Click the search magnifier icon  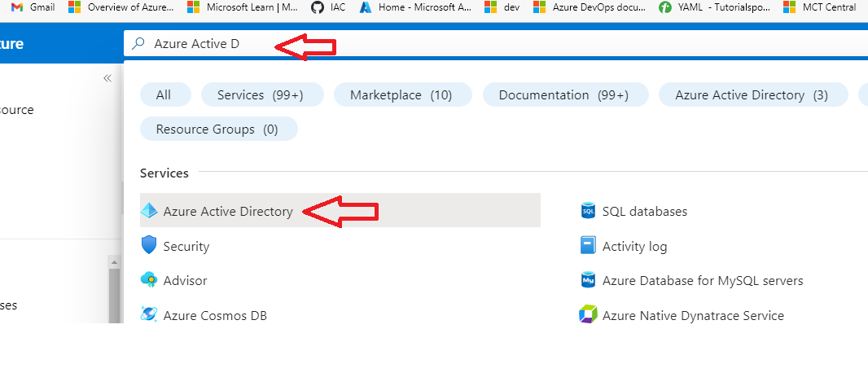(x=138, y=43)
